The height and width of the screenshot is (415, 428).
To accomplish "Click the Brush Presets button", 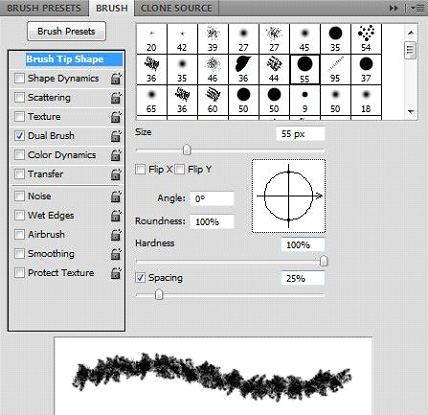I will [66, 31].
